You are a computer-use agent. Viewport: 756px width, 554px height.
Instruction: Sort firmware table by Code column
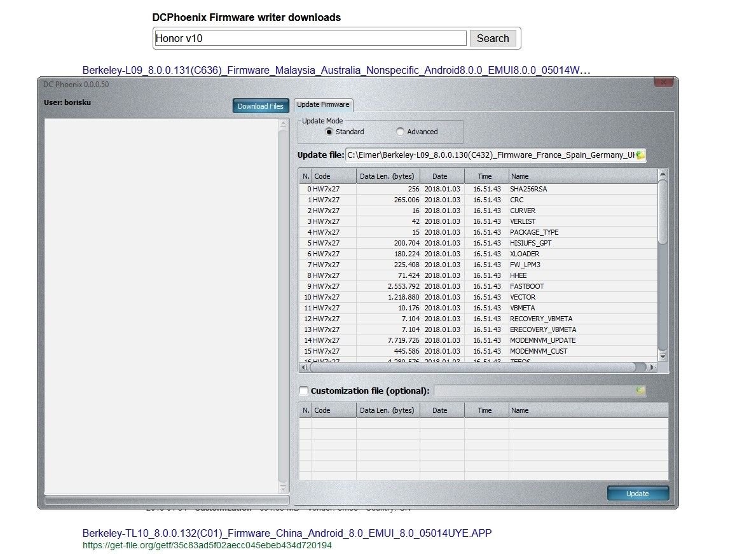(x=334, y=176)
